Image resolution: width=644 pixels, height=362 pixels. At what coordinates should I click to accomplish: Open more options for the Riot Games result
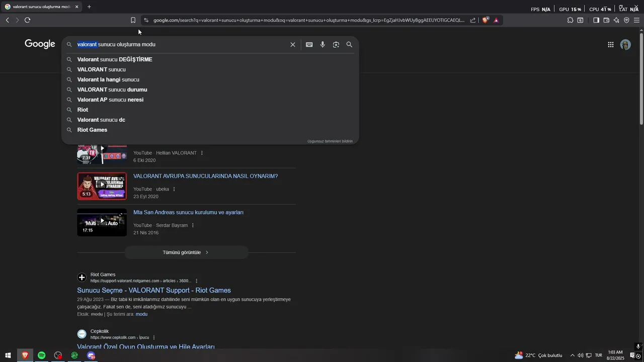click(197, 281)
